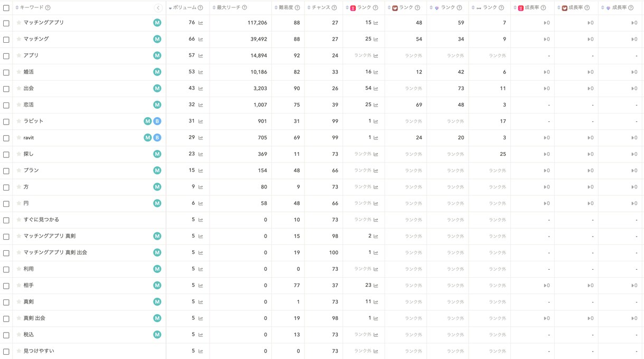Open help icon beside last 成長率 header
Viewport: 644px width, 359px height.
631,8
